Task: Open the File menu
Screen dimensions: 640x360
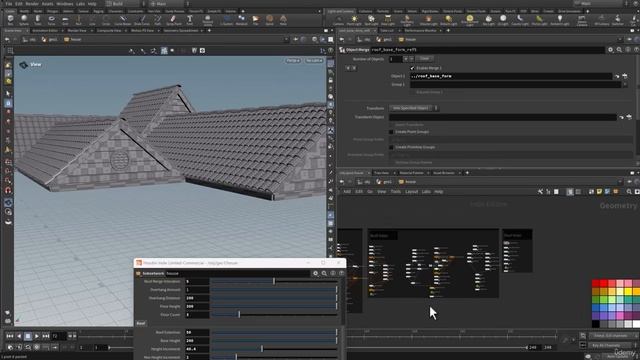Action: click(9, 4)
